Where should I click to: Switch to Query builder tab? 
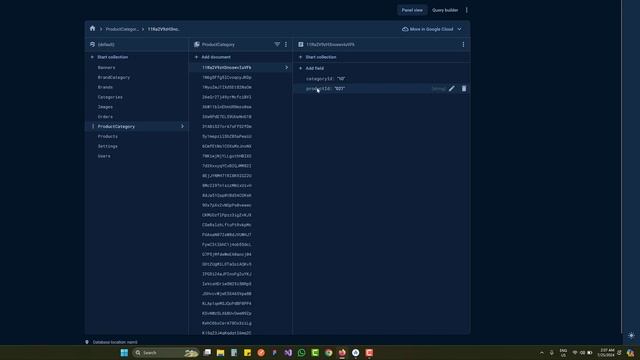tap(445, 10)
